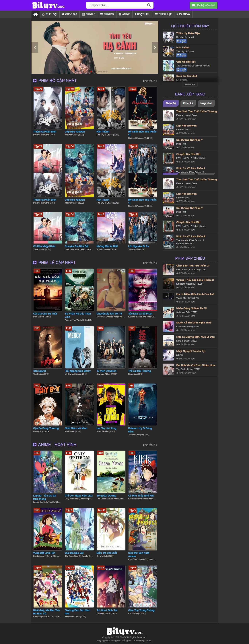Show the previous banner slide
This screenshot has height=644, width=249.
pos(35,47)
